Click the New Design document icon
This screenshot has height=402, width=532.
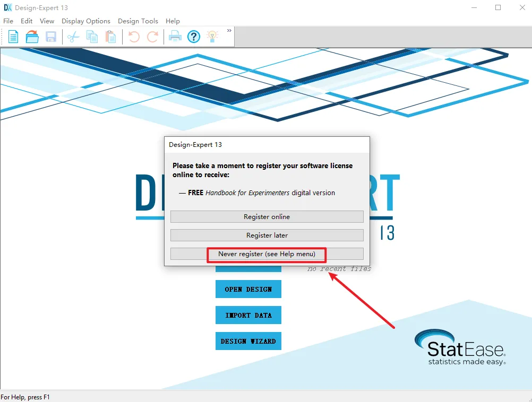point(13,37)
